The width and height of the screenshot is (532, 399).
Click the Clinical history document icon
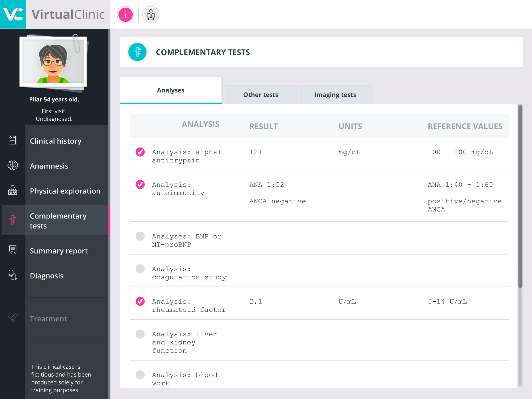click(x=12, y=140)
